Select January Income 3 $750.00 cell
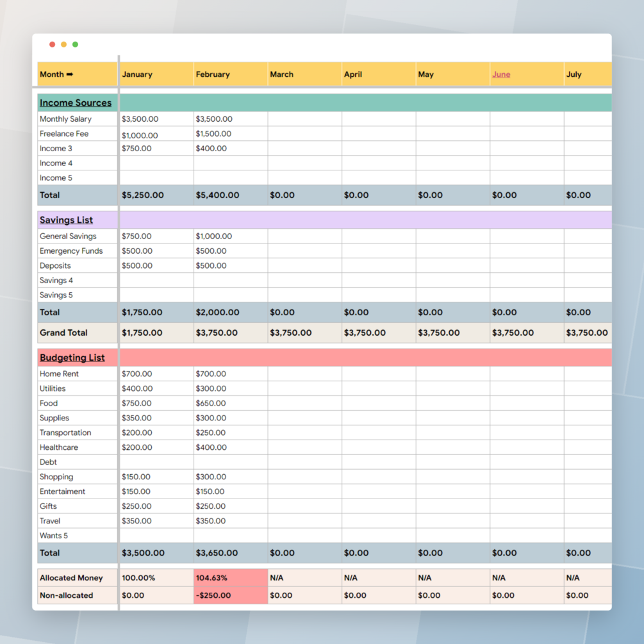Image resolution: width=644 pixels, height=644 pixels. tap(156, 148)
